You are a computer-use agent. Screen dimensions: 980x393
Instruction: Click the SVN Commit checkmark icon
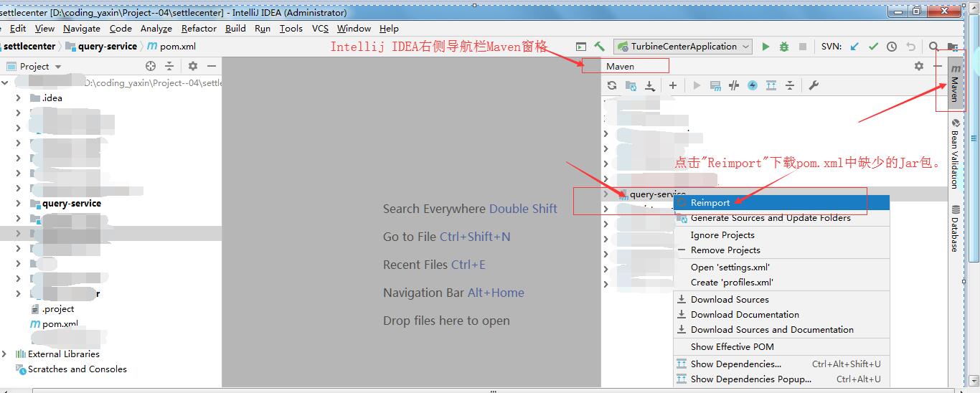pyautogui.click(x=873, y=46)
